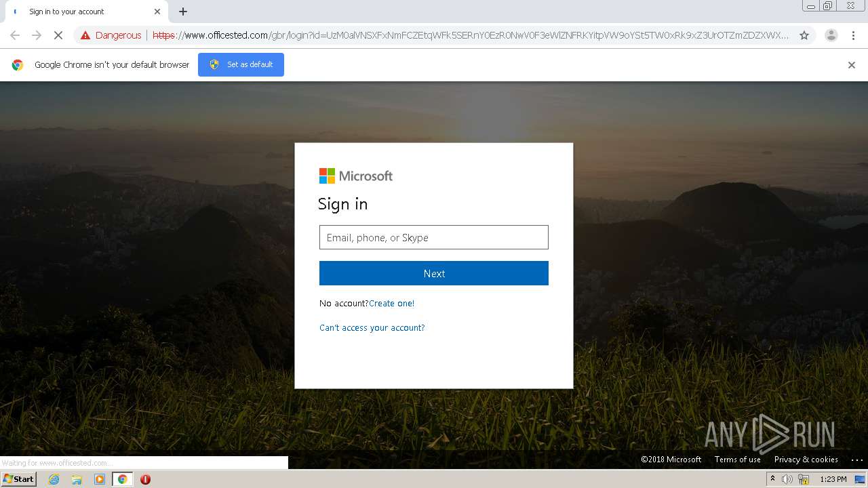Open the Windows Start menu
Screen dimensions: 868x488
pos(18,479)
